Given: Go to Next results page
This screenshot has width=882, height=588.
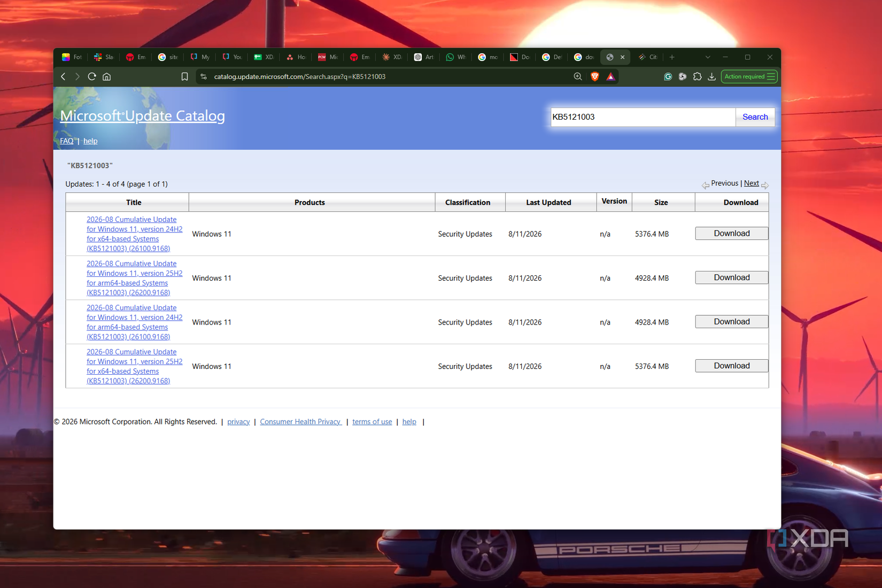Looking at the screenshot, I should 751,183.
